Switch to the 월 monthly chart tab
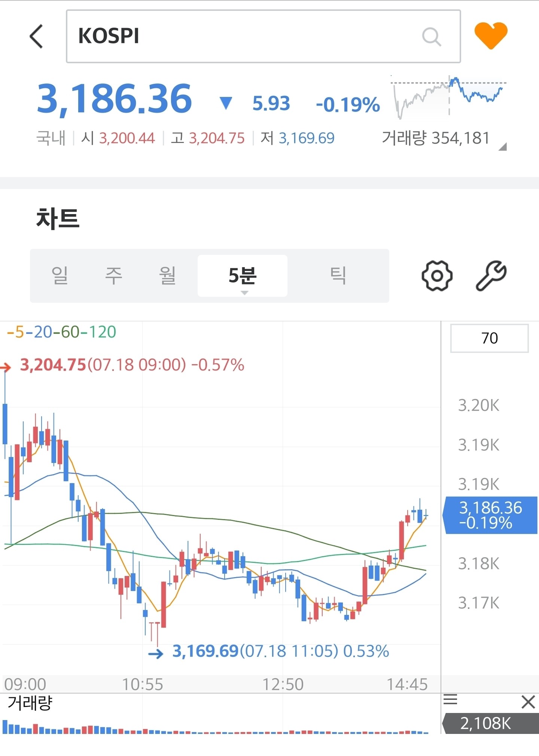Viewport: 539px width, 756px height. [x=167, y=276]
